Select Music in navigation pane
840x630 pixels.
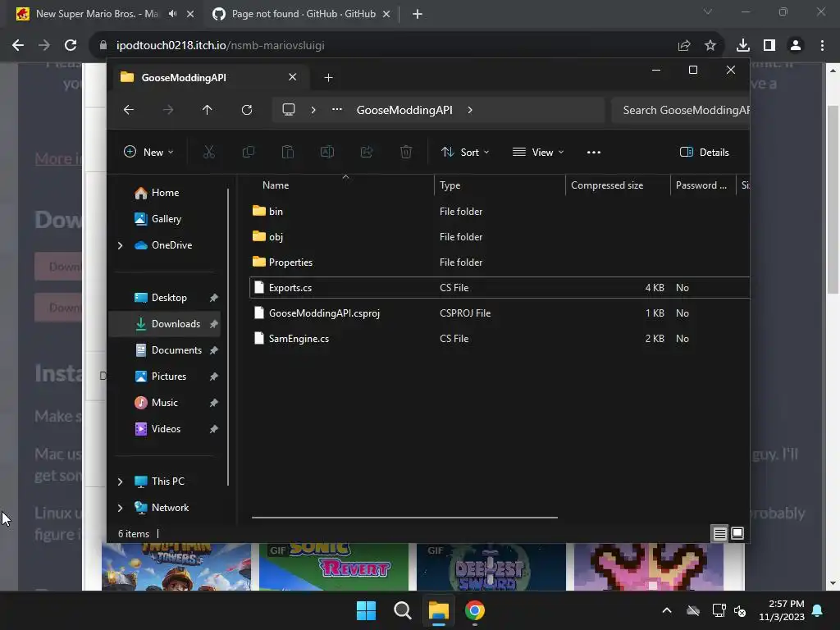[x=164, y=403]
